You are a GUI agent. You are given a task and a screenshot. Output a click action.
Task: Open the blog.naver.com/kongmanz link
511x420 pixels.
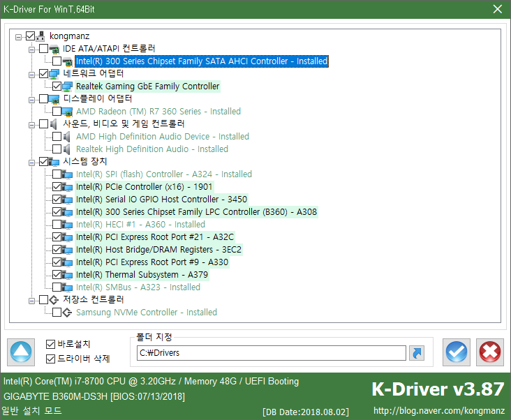point(439,411)
